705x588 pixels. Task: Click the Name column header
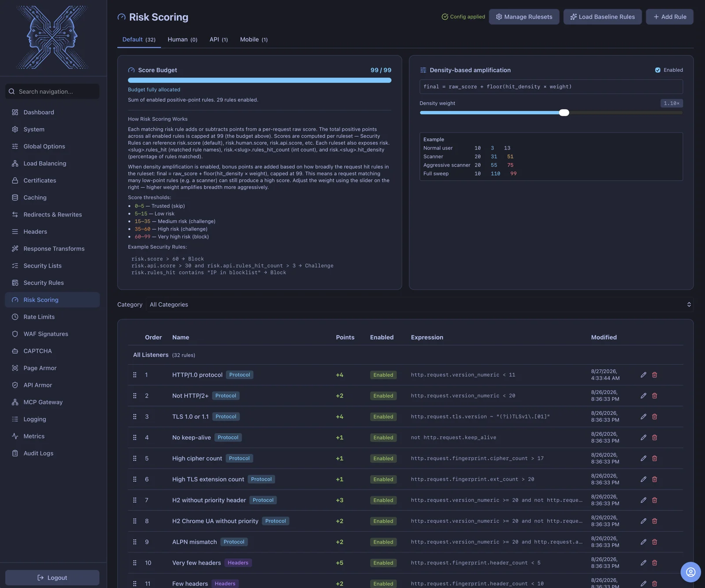click(x=181, y=338)
